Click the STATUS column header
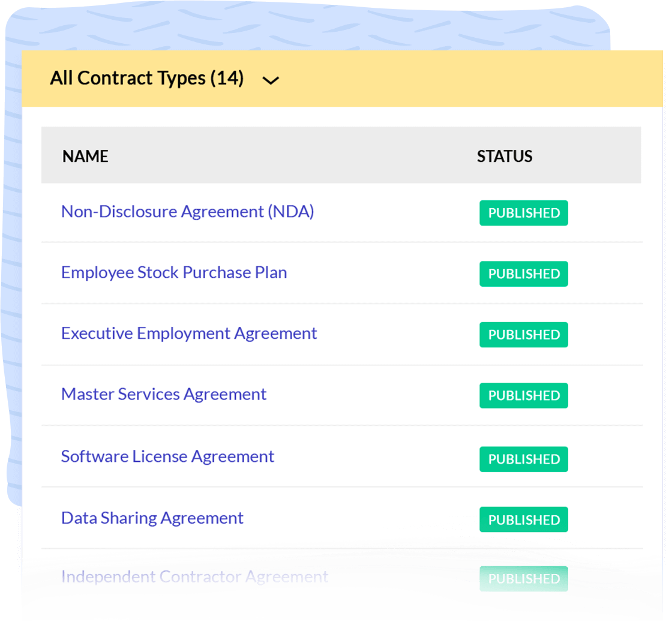Viewport: 672px width, 628px height. pos(505,157)
